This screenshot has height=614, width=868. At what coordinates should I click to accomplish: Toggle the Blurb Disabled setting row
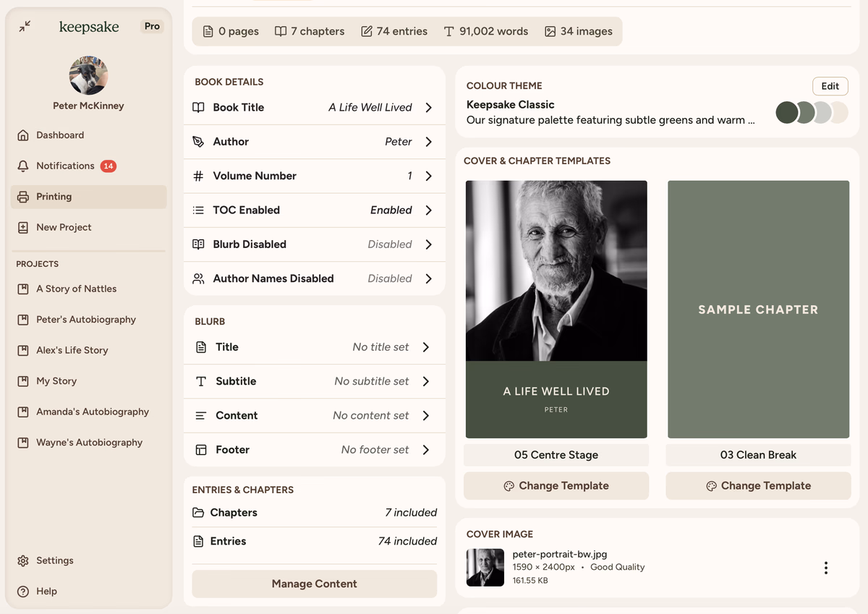click(314, 244)
